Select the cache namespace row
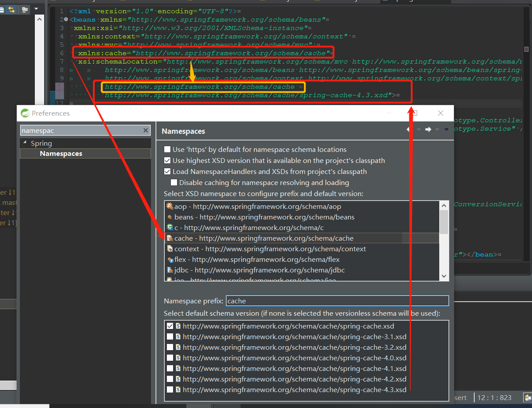The image size is (532, 408). pos(302,238)
